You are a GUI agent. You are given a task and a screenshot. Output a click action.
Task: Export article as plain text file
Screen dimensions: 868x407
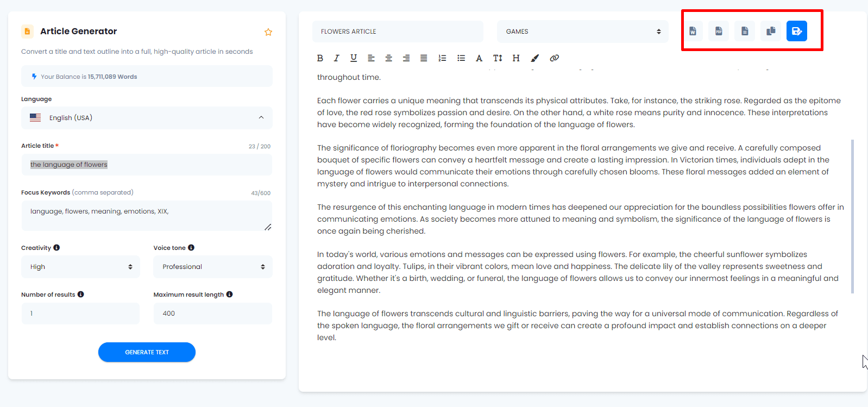745,31
